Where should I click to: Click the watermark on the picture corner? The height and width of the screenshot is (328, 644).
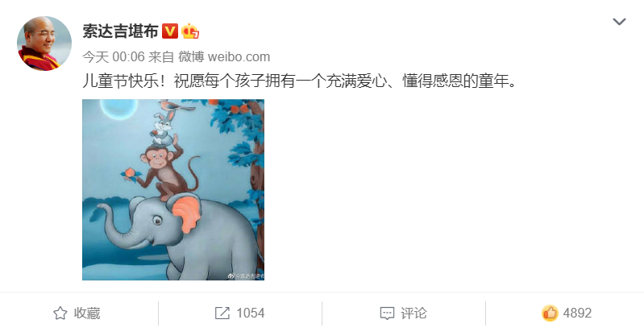point(246,276)
